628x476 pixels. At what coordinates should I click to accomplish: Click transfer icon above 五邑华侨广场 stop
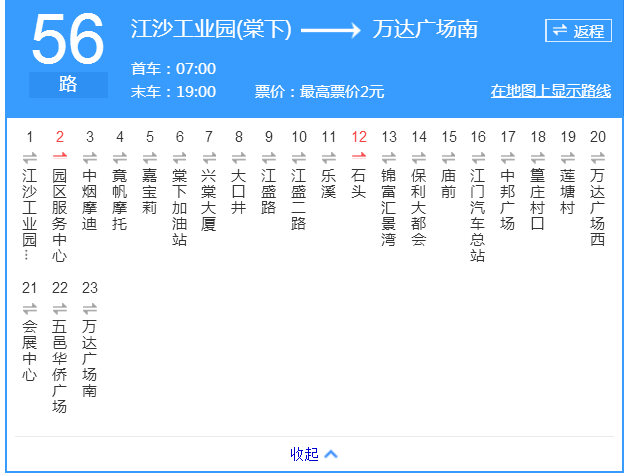pyautogui.click(x=60, y=309)
